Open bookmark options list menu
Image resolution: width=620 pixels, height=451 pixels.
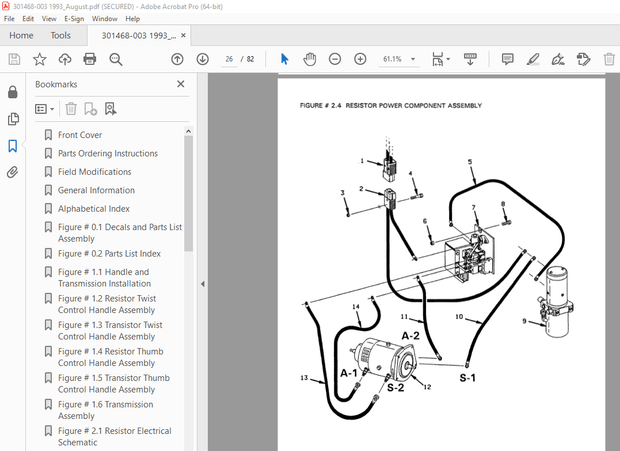click(44, 109)
